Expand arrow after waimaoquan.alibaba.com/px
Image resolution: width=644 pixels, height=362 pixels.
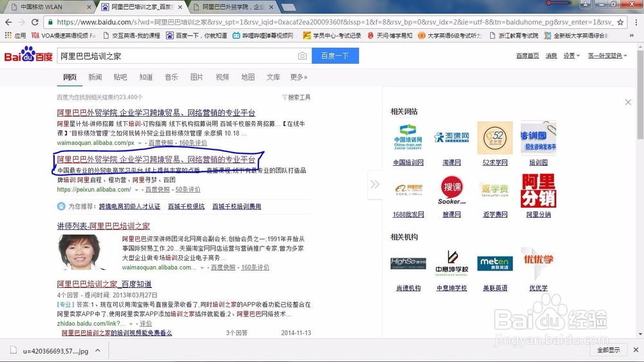point(140,143)
